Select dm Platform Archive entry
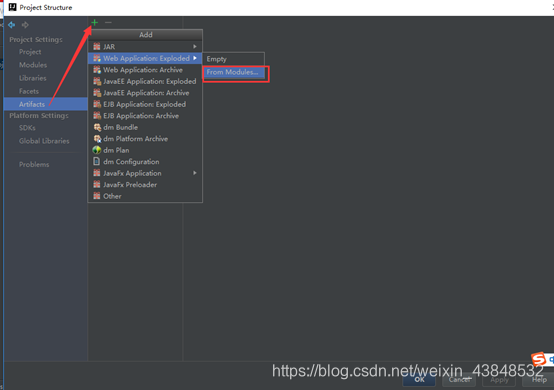Image resolution: width=554 pixels, height=390 pixels. pos(145,138)
